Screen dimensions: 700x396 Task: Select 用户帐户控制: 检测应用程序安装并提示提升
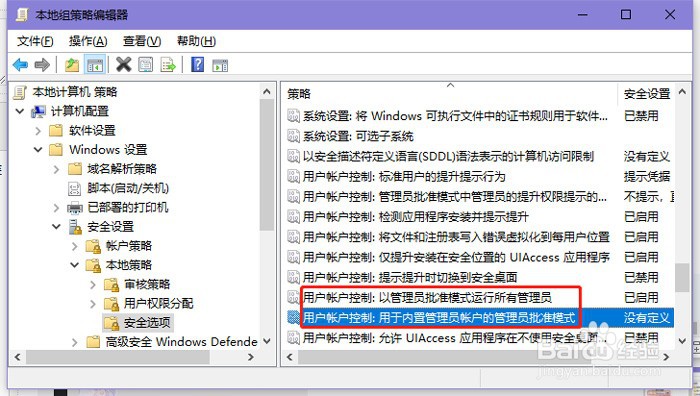point(479,217)
